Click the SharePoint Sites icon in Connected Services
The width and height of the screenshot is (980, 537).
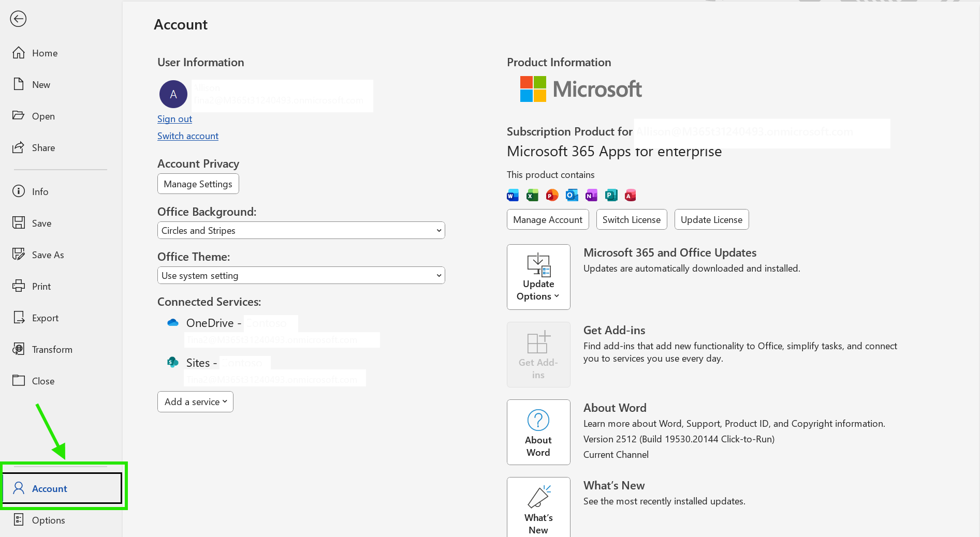[173, 362]
